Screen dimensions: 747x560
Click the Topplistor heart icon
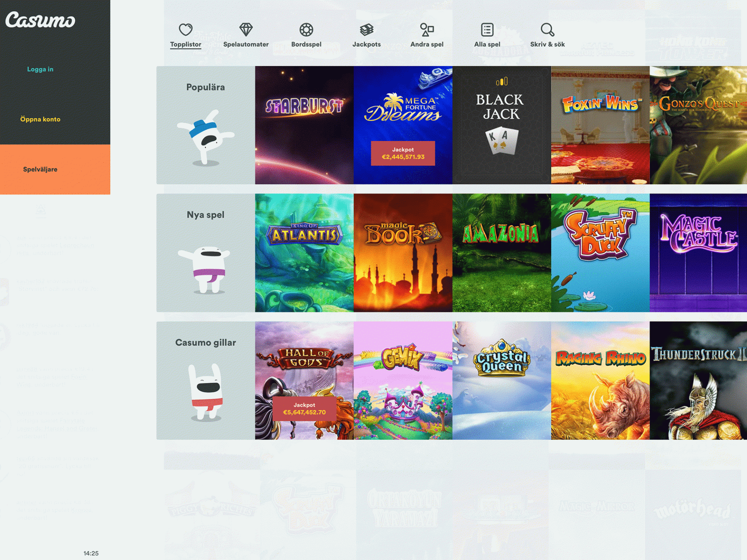click(186, 30)
